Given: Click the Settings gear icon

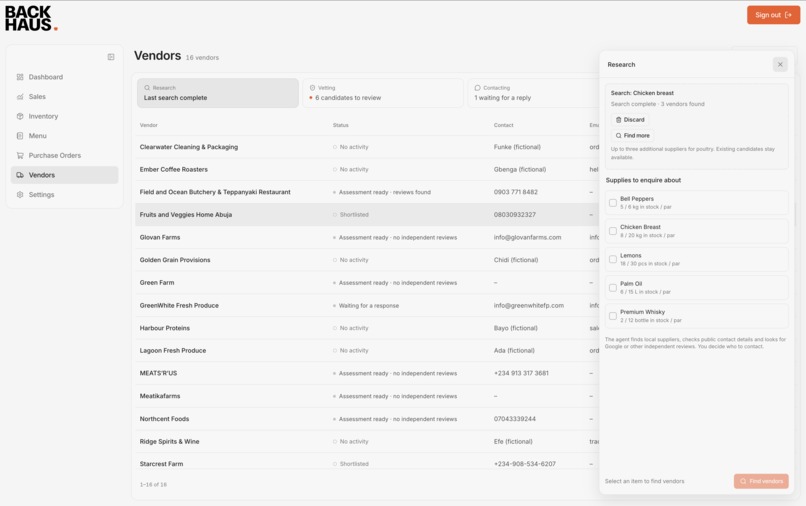Looking at the screenshot, I should click(x=20, y=194).
